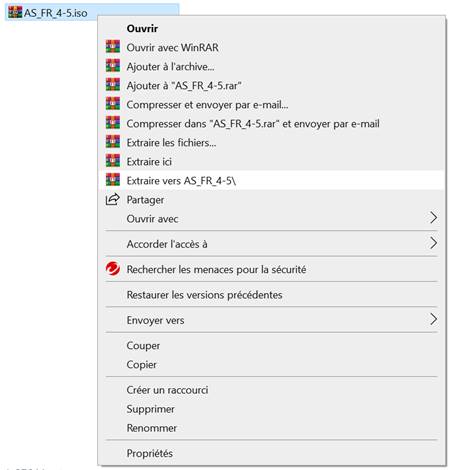Select the AS_FR_4-5.iso file icon
This screenshot has width=449, height=470.
tap(15, 12)
